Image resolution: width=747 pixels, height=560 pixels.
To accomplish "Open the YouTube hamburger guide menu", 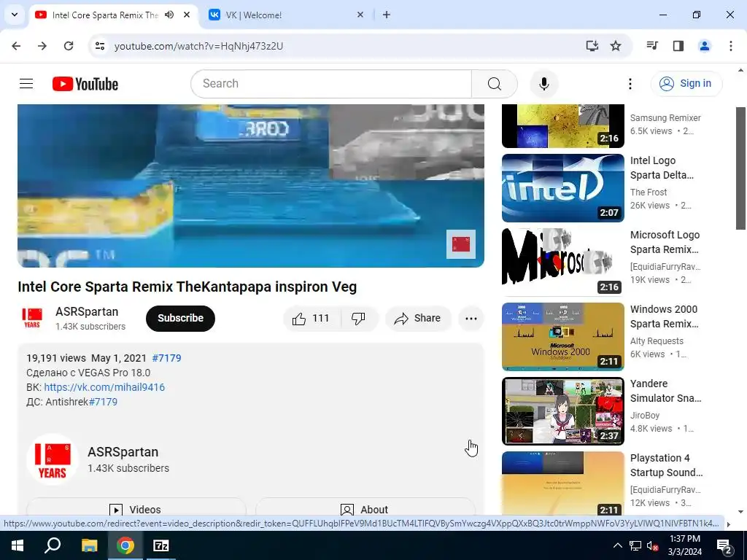I will (26, 84).
